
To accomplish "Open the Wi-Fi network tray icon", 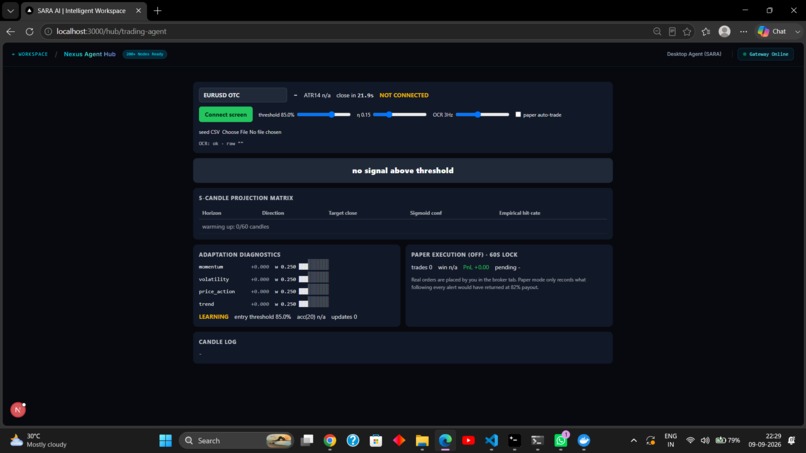I will (x=690, y=440).
